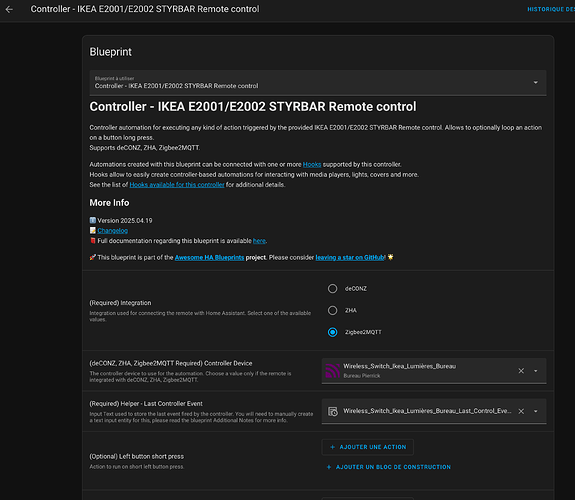This screenshot has height=500, width=575.
Task: Expand the Blueprint à utiliser dropdown
Action: pyautogui.click(x=318, y=83)
